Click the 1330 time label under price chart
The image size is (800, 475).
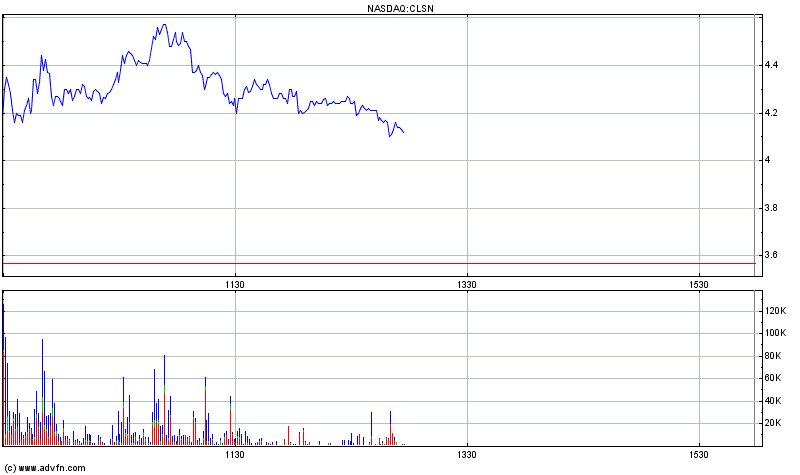point(466,285)
